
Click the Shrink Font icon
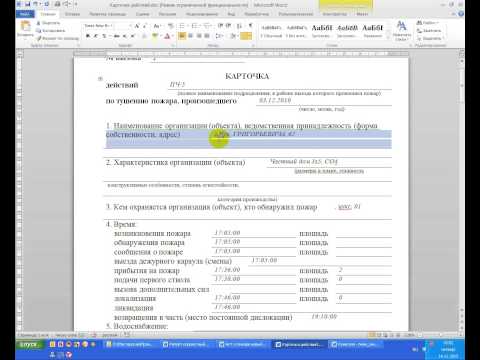click(145, 26)
